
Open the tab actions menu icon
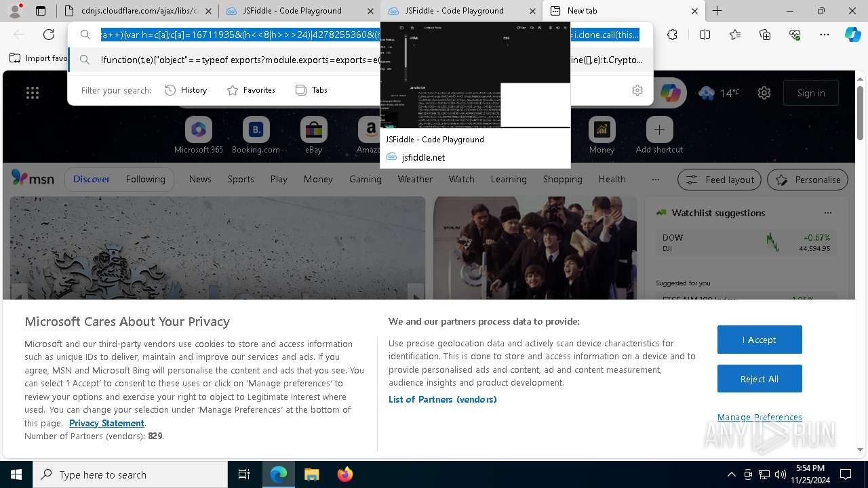coord(41,11)
